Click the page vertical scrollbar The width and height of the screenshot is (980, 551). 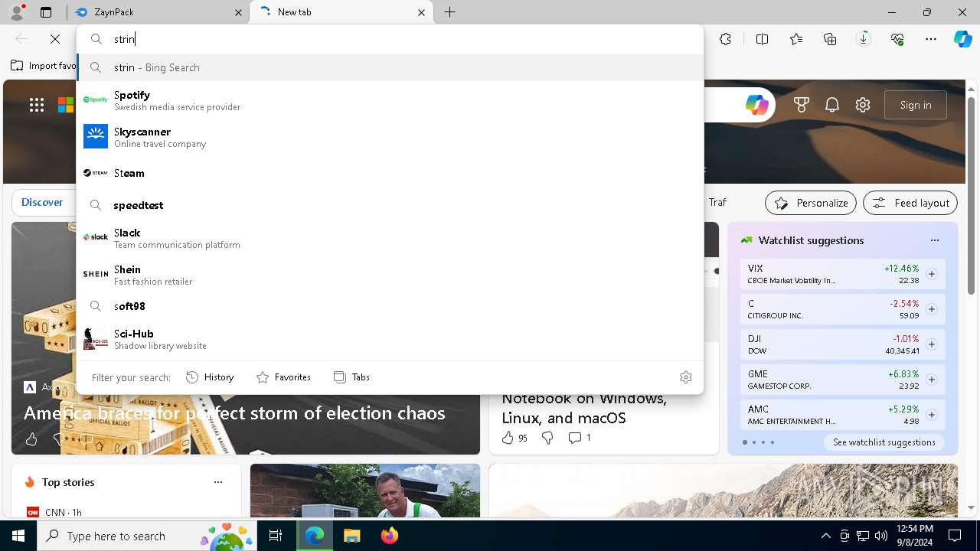coord(971,197)
